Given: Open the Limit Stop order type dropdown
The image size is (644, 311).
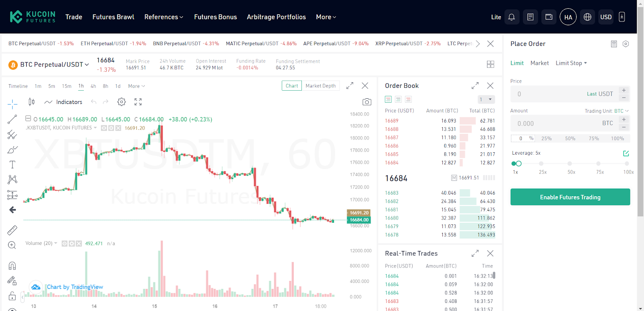Looking at the screenshot, I should [x=571, y=63].
